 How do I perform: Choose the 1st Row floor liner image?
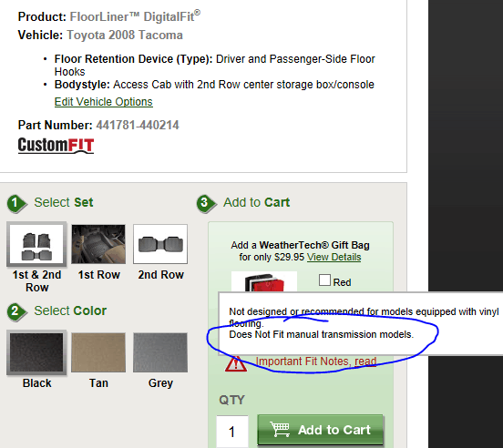click(98, 244)
